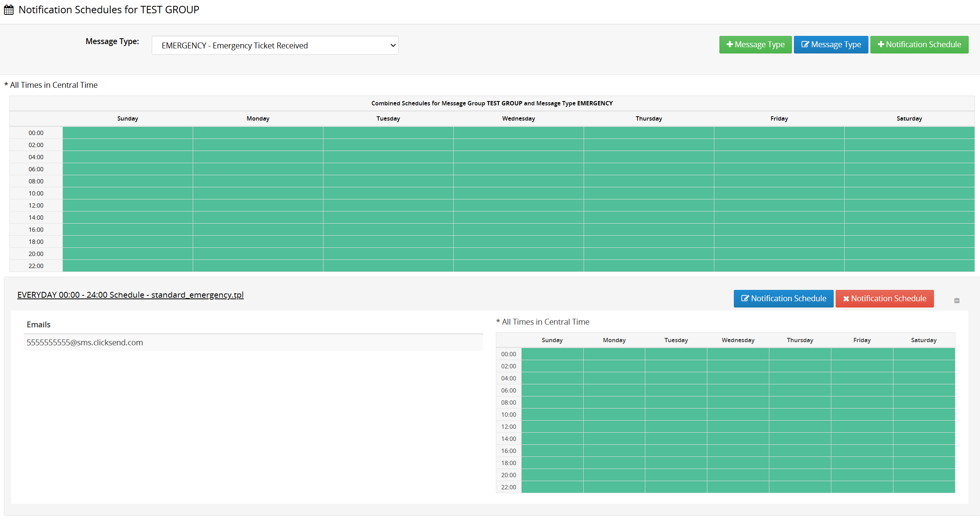Click the green add Notification Schedule button

pyautogui.click(x=919, y=44)
